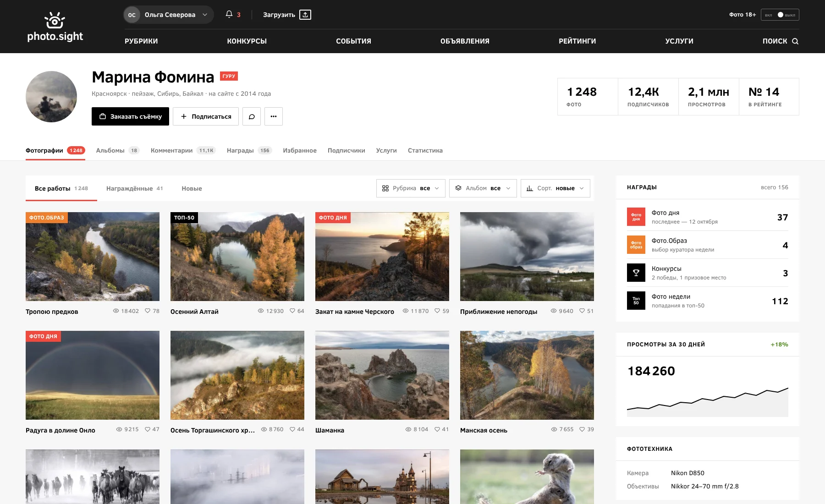Open the 12,4К подписчиков stat
The width and height of the screenshot is (825, 504).
pos(648,97)
